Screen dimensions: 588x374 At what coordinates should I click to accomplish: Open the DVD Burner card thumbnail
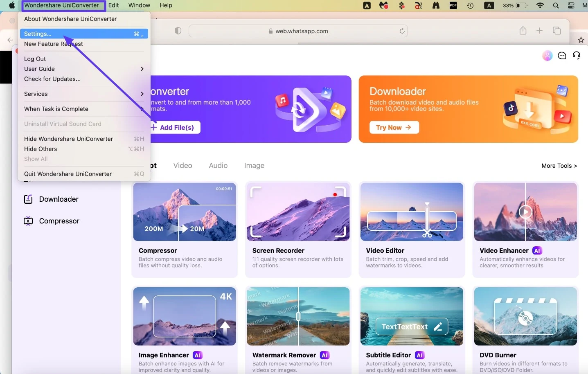click(x=525, y=316)
